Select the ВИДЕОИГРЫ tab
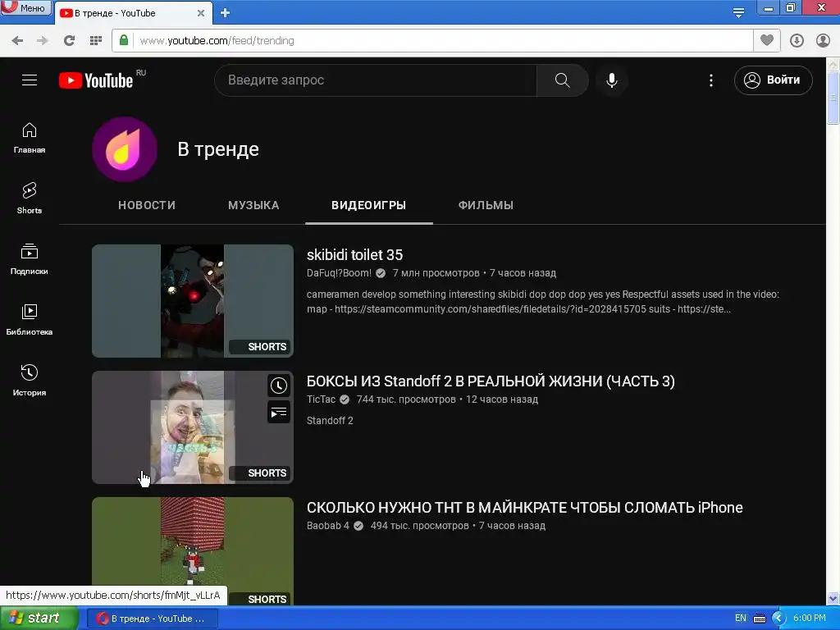This screenshot has height=630, width=840. tap(368, 205)
